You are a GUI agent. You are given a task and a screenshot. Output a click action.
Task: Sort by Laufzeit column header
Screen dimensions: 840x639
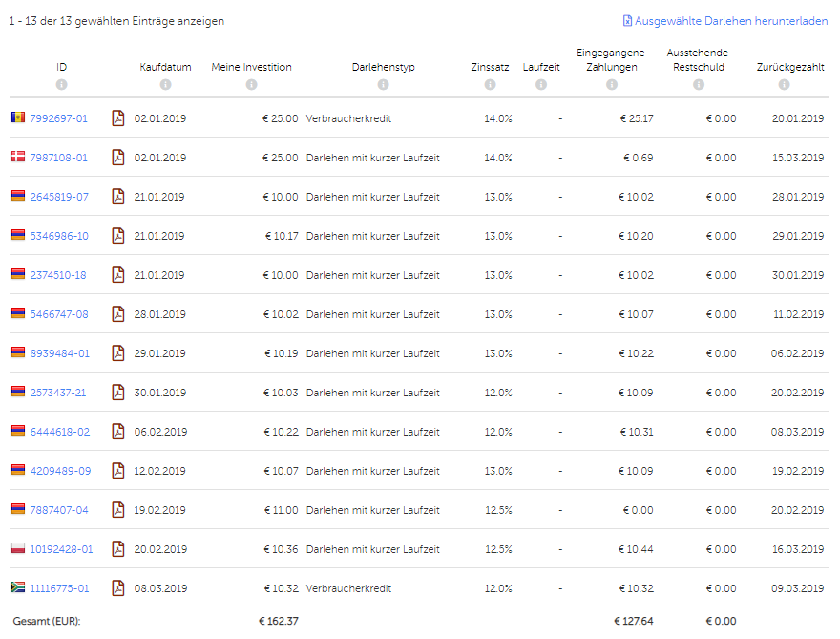(x=541, y=67)
